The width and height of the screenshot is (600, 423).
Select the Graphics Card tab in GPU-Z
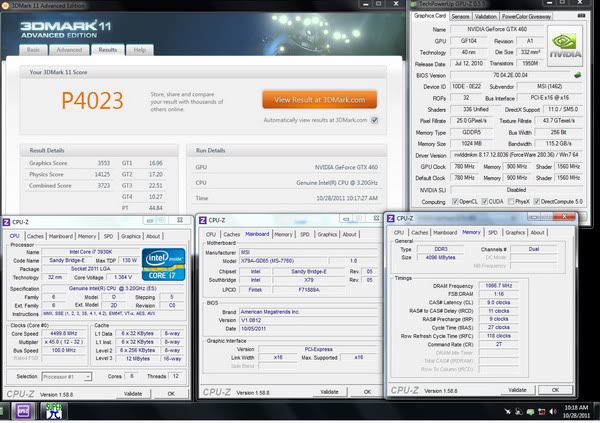click(430, 16)
